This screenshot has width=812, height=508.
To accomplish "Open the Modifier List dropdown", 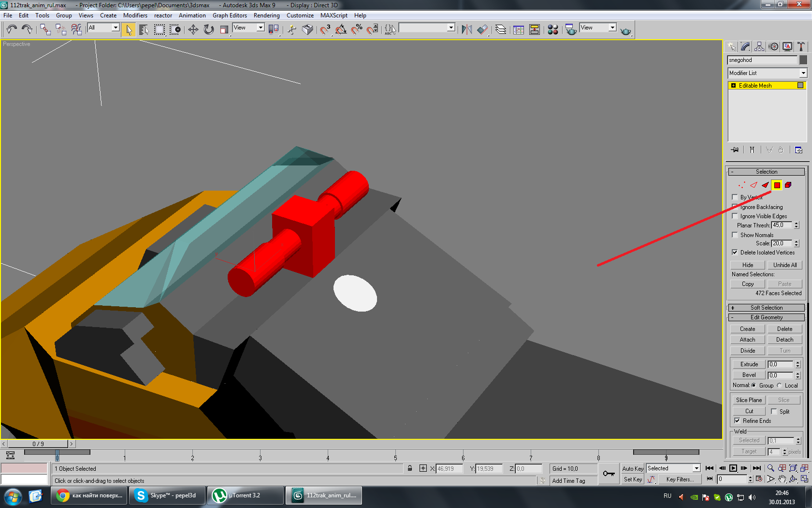I will (803, 73).
